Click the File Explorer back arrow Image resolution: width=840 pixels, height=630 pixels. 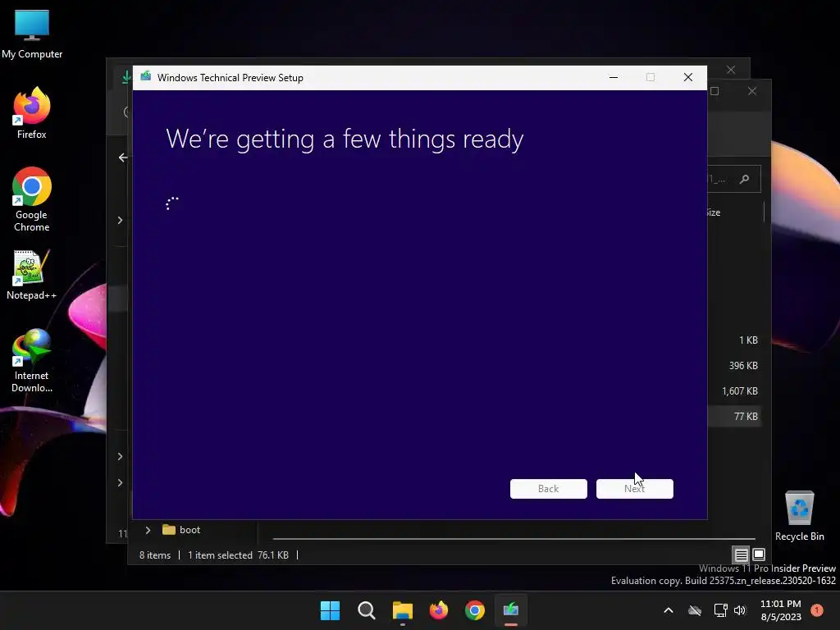123,157
